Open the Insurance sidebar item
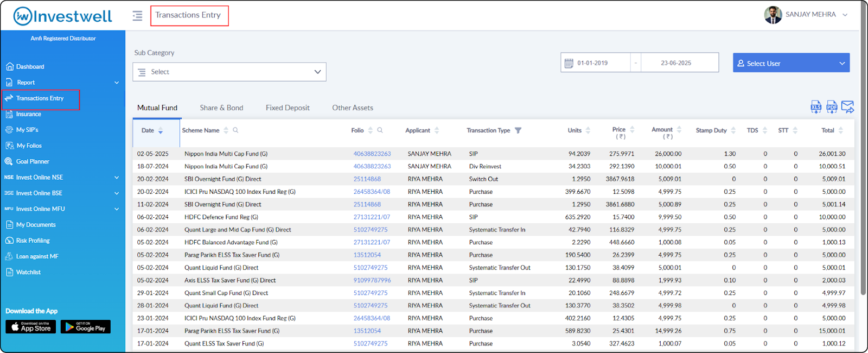868x353 pixels. pos(23,114)
